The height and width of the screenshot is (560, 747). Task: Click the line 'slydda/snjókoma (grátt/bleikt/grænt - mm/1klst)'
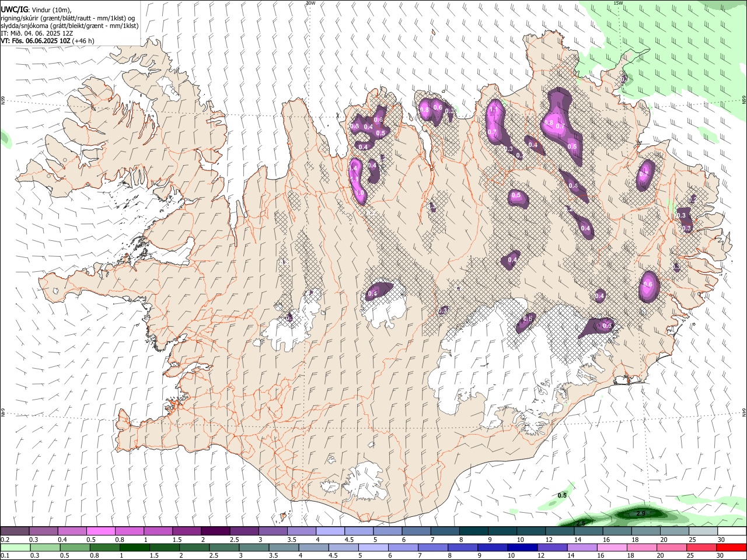click(69, 26)
